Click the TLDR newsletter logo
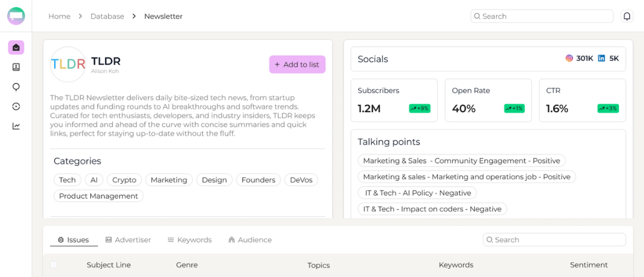This screenshot has width=644, height=277. pyautogui.click(x=68, y=64)
